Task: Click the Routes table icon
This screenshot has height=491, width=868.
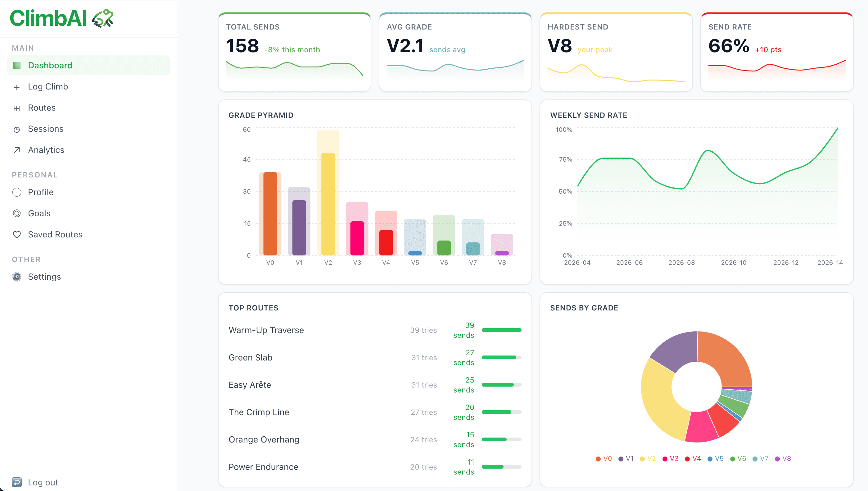Action: click(17, 108)
